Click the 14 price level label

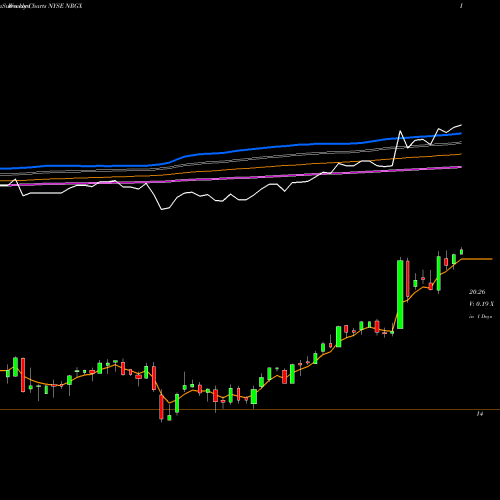[x=480, y=414]
